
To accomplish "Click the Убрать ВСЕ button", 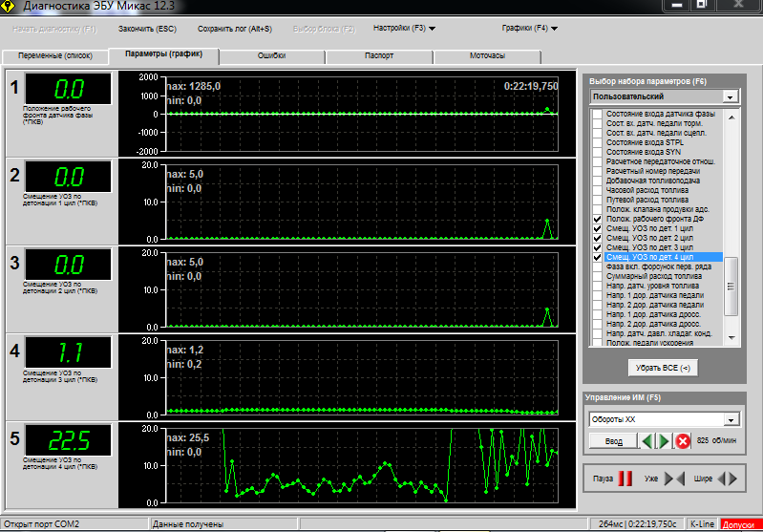I will pos(664,367).
